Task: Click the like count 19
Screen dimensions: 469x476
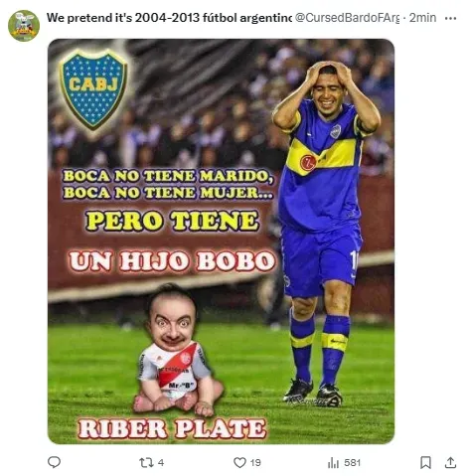Action: (255, 462)
